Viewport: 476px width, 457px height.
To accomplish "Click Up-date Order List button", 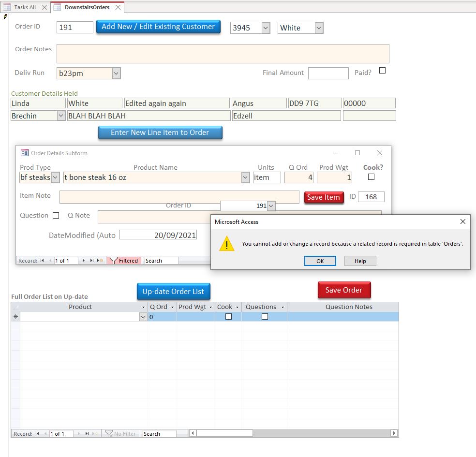I will tap(173, 291).
